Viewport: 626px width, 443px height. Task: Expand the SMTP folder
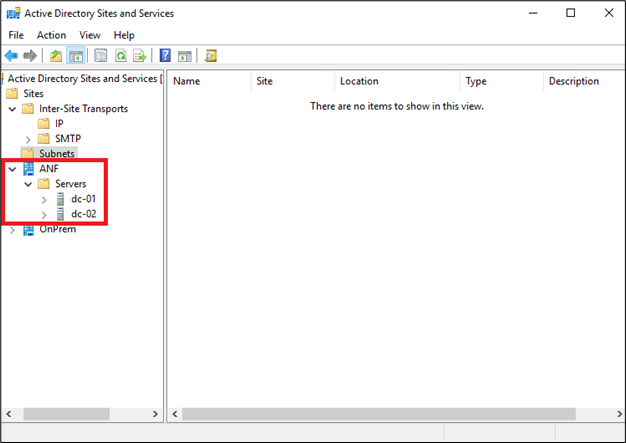(28, 139)
